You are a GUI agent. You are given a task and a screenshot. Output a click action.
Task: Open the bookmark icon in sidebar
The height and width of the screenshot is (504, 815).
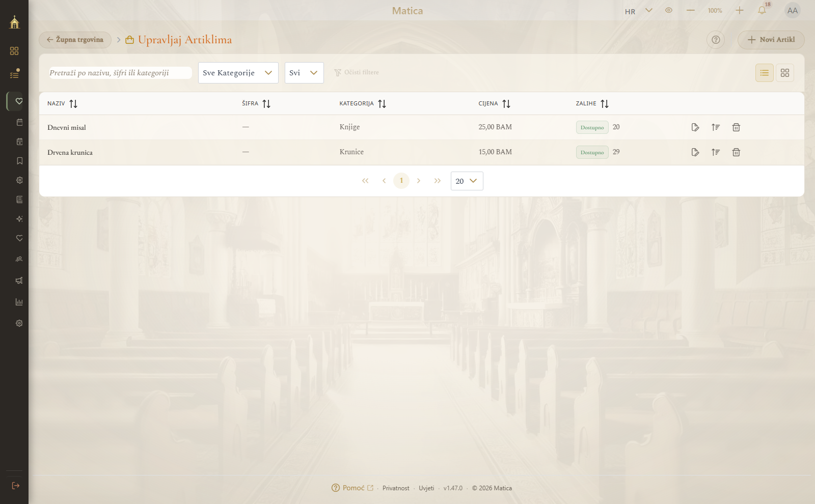(x=19, y=161)
